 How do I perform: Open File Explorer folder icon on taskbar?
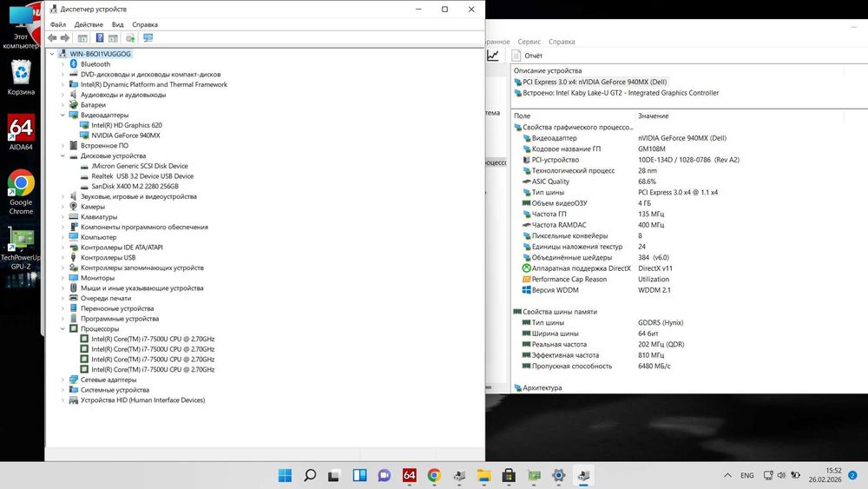(x=483, y=475)
